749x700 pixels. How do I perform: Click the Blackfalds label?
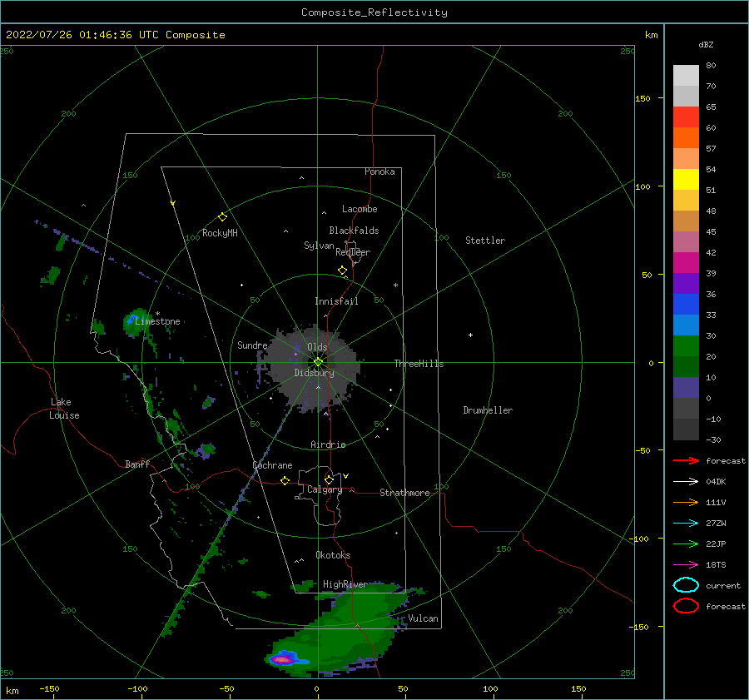[x=354, y=231]
